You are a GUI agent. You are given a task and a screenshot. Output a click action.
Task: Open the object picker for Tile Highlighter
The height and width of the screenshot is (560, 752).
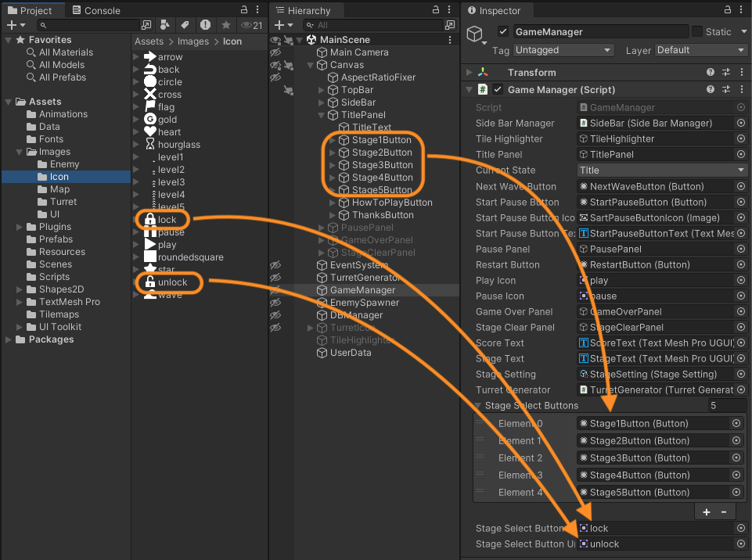pyautogui.click(x=741, y=139)
